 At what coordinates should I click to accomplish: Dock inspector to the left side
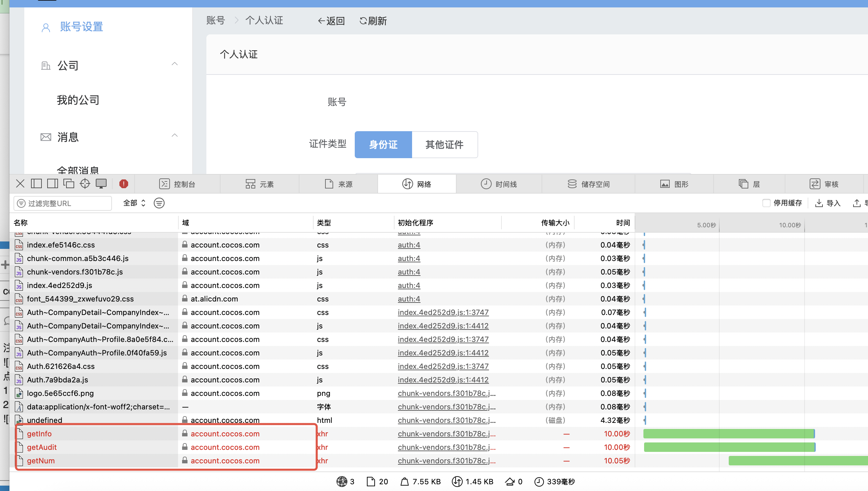click(36, 184)
